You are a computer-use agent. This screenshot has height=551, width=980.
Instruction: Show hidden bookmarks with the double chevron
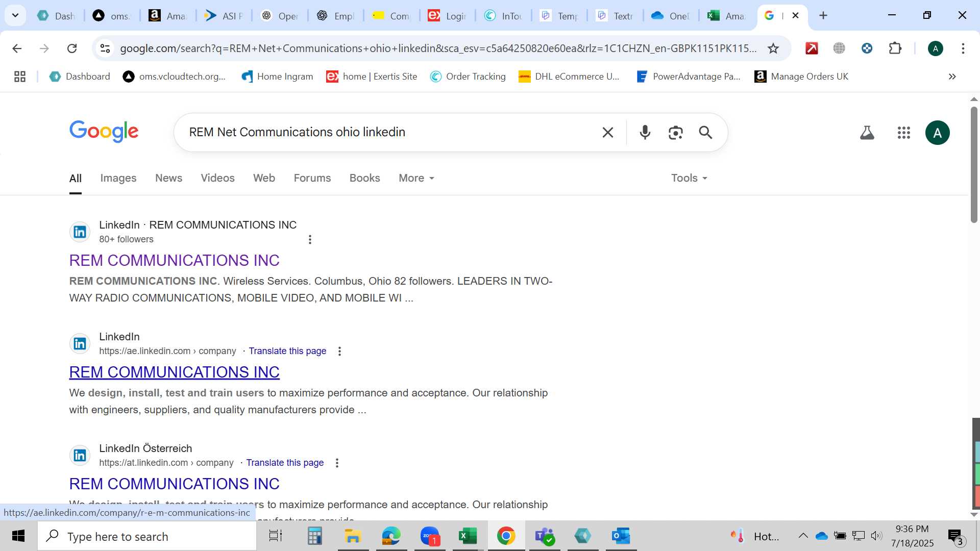pos(952,77)
